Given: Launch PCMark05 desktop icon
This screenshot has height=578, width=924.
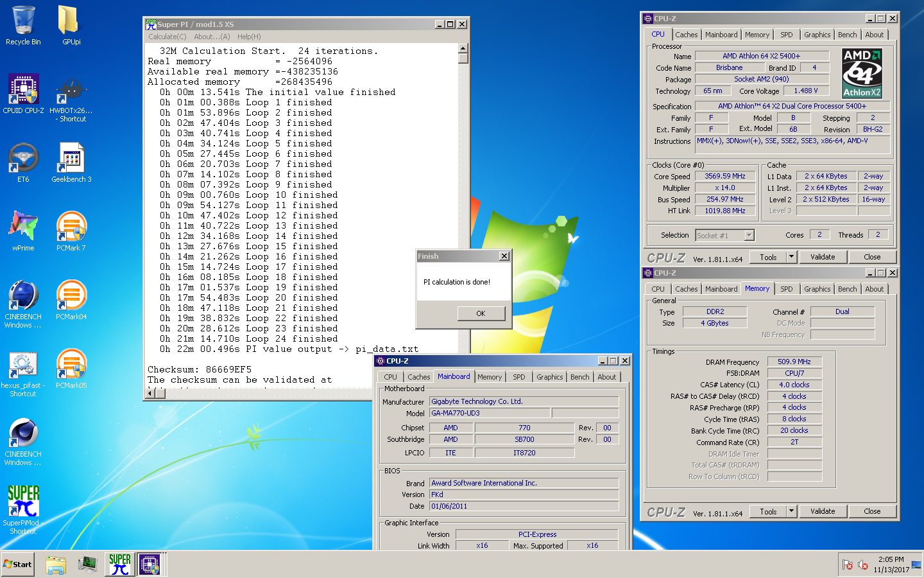Looking at the screenshot, I should click(x=71, y=369).
